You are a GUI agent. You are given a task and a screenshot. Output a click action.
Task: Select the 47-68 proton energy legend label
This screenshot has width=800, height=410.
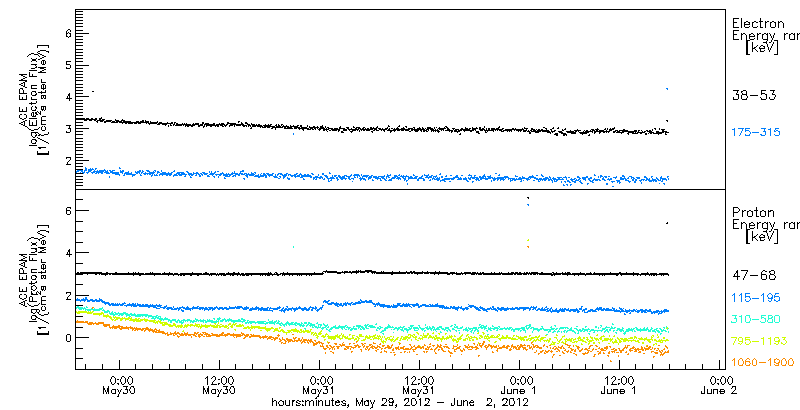coord(754,276)
